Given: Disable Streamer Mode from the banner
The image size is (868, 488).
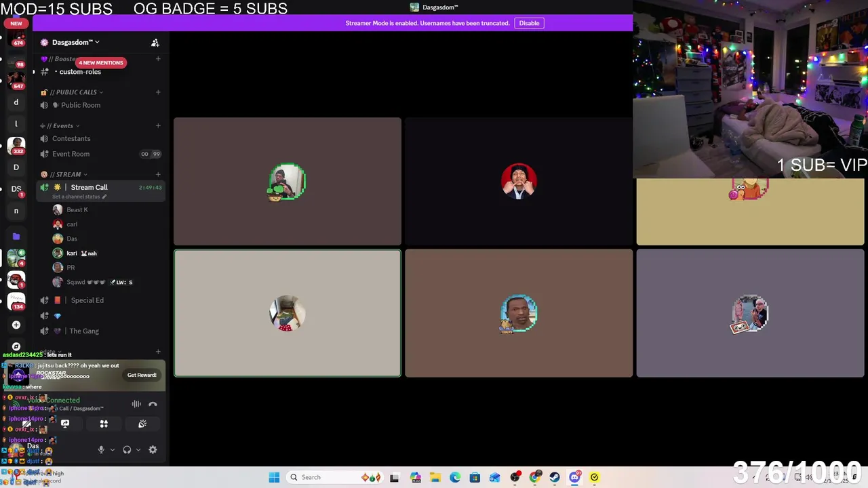Looking at the screenshot, I should pos(529,23).
